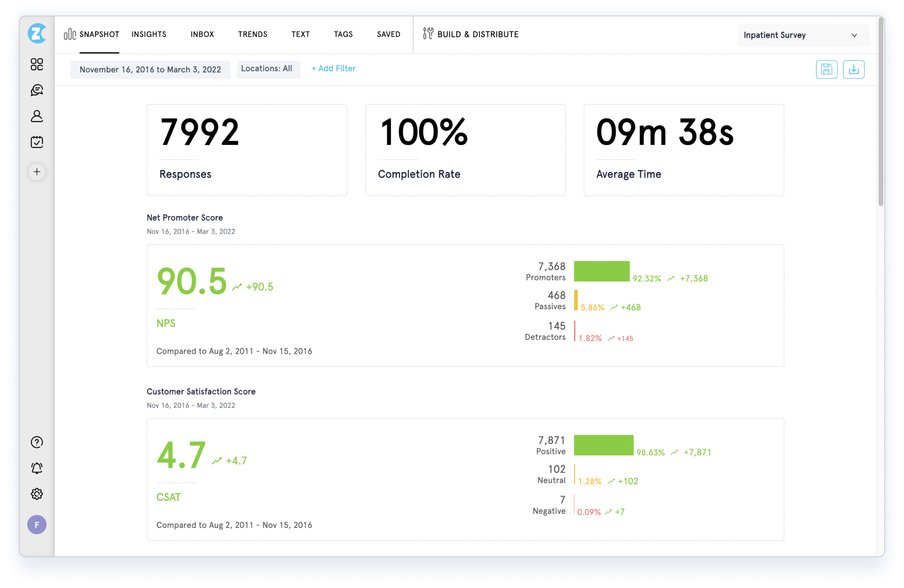Open the help question mark icon
Viewport: 904px width, 588px height.
(x=37, y=442)
